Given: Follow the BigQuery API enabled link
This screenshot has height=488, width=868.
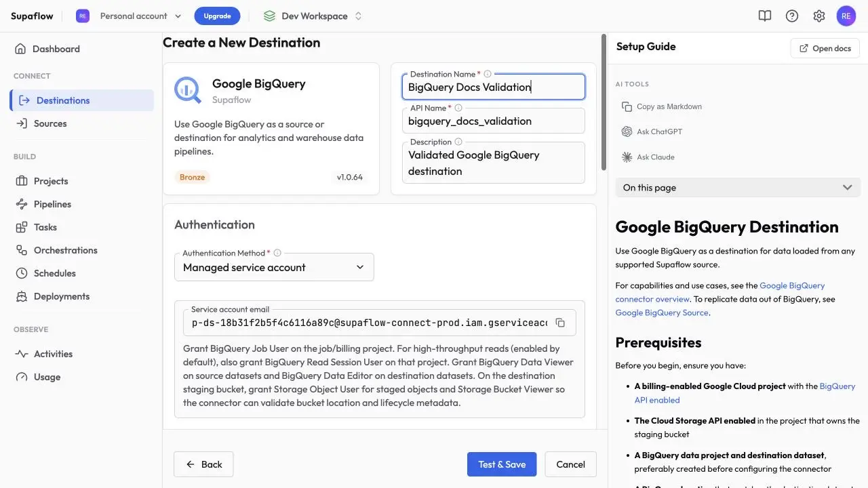Looking at the screenshot, I should point(745,393).
